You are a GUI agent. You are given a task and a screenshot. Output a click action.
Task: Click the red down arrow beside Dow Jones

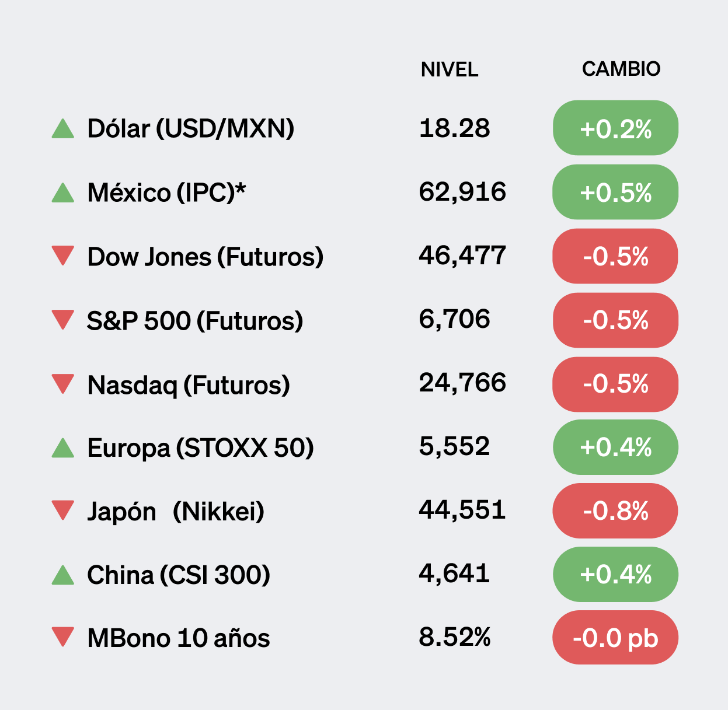[x=63, y=256]
